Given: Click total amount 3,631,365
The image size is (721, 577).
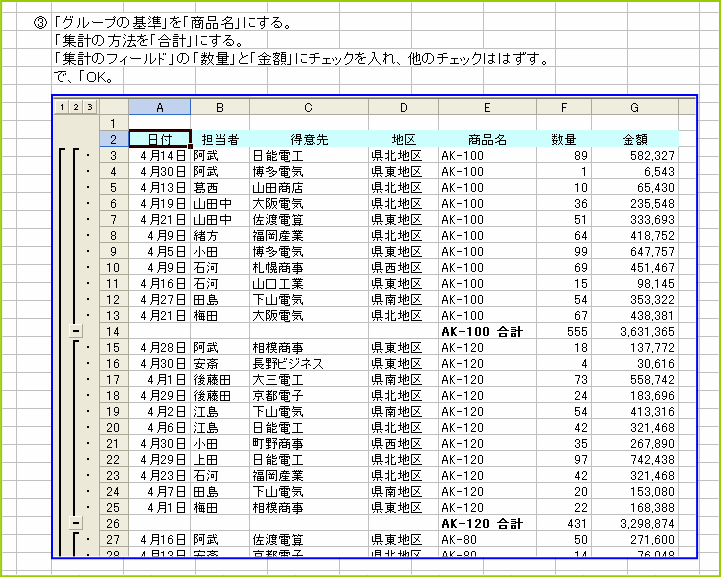Looking at the screenshot, I should click(635, 331).
